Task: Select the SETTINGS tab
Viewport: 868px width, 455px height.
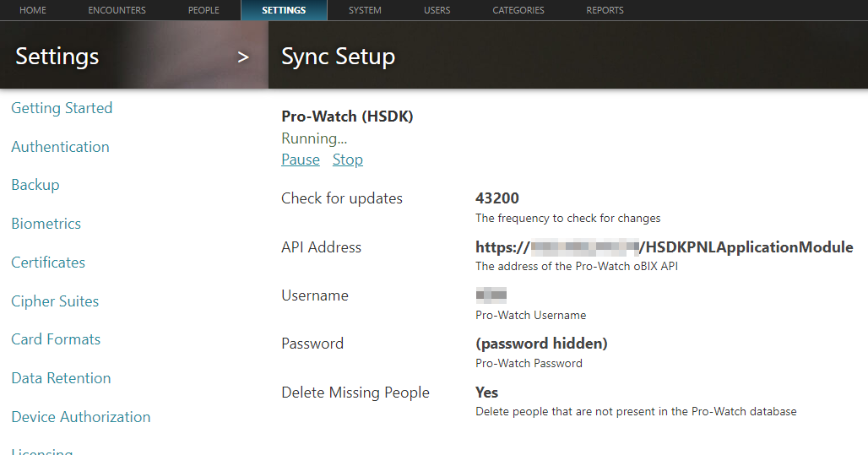Action: click(x=284, y=10)
